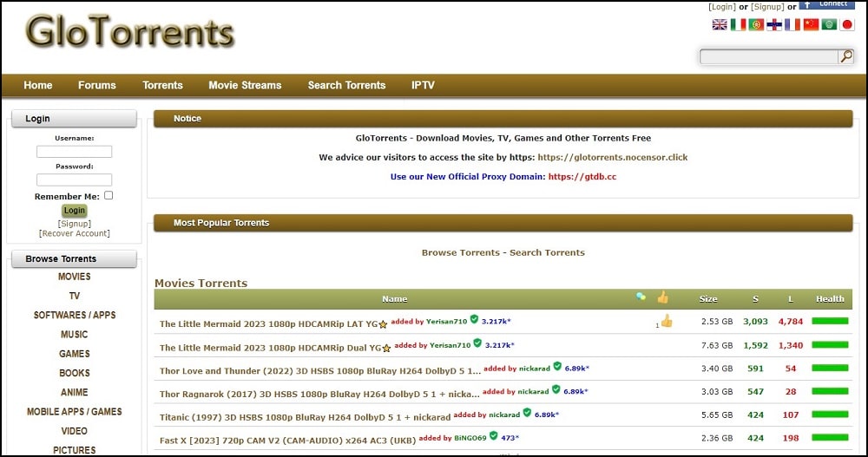Switch site language with the UK flag

tap(719, 24)
